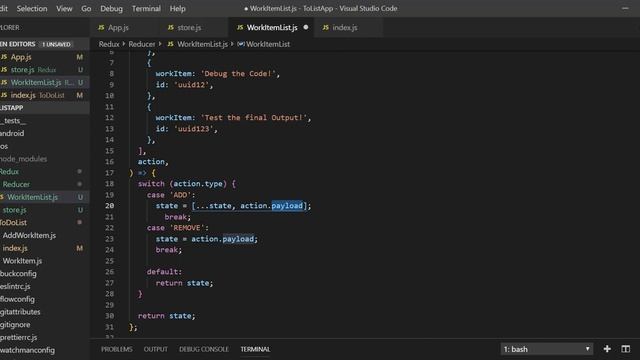Click "case 'REMOVE':" on line 22
This screenshot has height=360, width=640.
coord(178,228)
